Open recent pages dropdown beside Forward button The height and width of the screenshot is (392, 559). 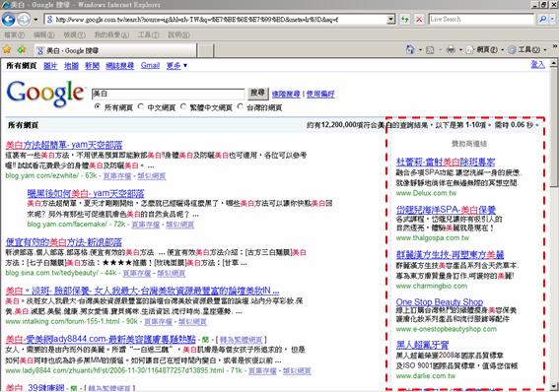point(35,20)
